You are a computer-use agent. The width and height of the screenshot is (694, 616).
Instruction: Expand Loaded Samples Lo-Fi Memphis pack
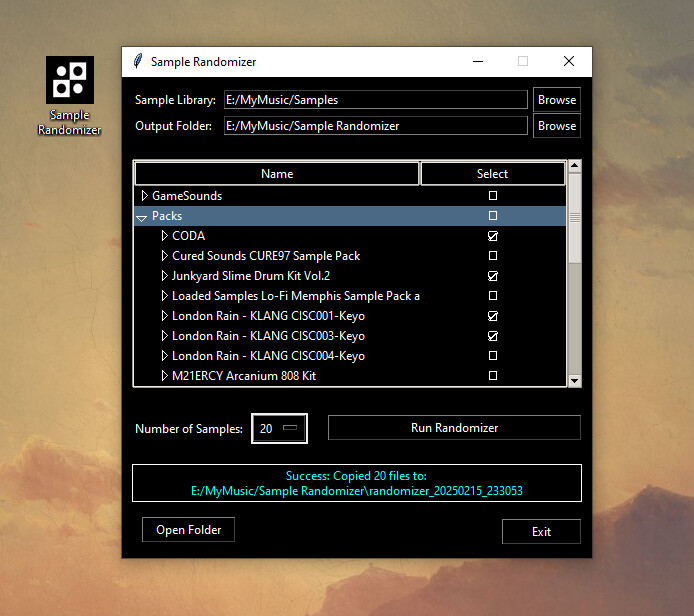point(165,296)
